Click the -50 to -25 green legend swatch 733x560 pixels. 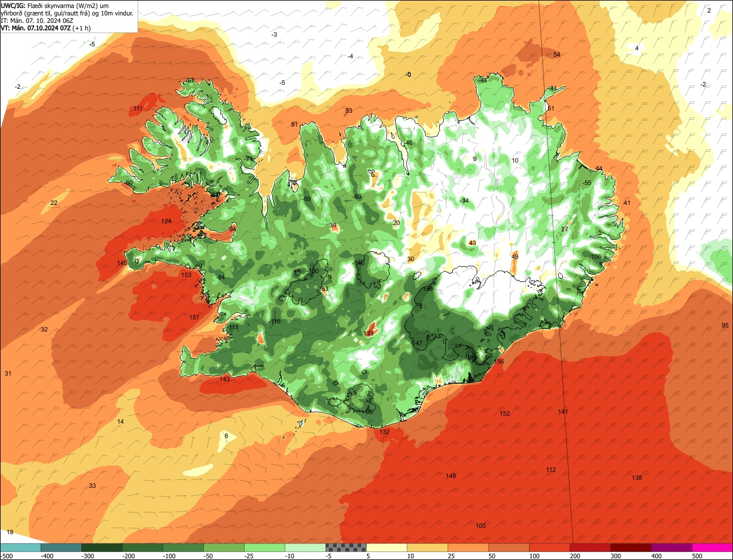click(x=223, y=547)
